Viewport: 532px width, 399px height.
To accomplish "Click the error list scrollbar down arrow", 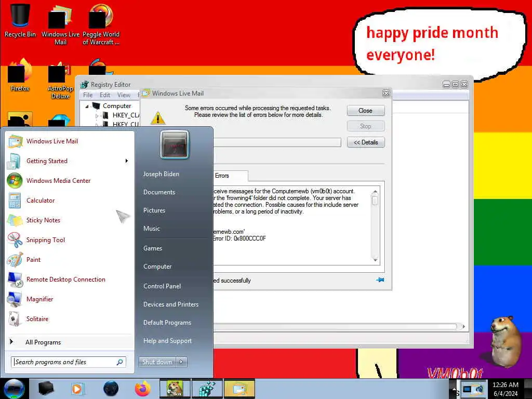I will point(375,260).
